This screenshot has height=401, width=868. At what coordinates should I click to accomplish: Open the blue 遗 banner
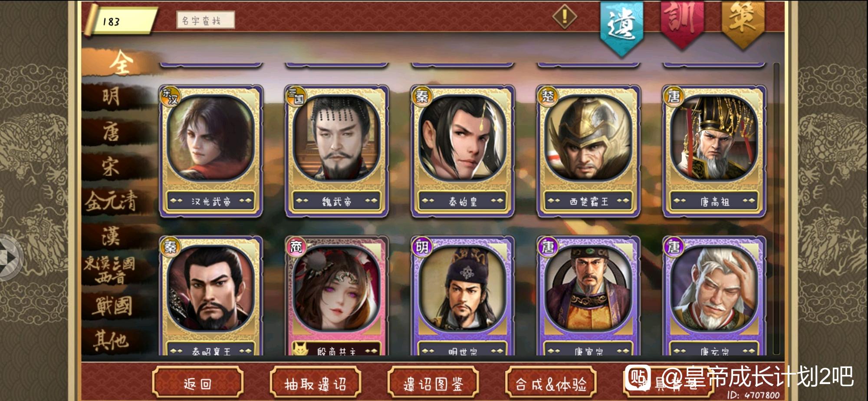(x=622, y=26)
